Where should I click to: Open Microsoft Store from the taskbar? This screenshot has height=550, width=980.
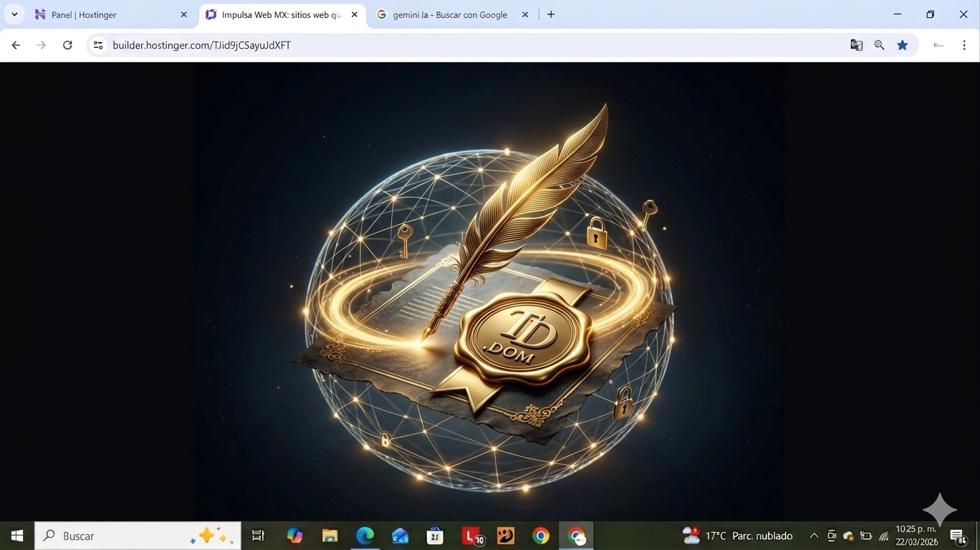435,536
